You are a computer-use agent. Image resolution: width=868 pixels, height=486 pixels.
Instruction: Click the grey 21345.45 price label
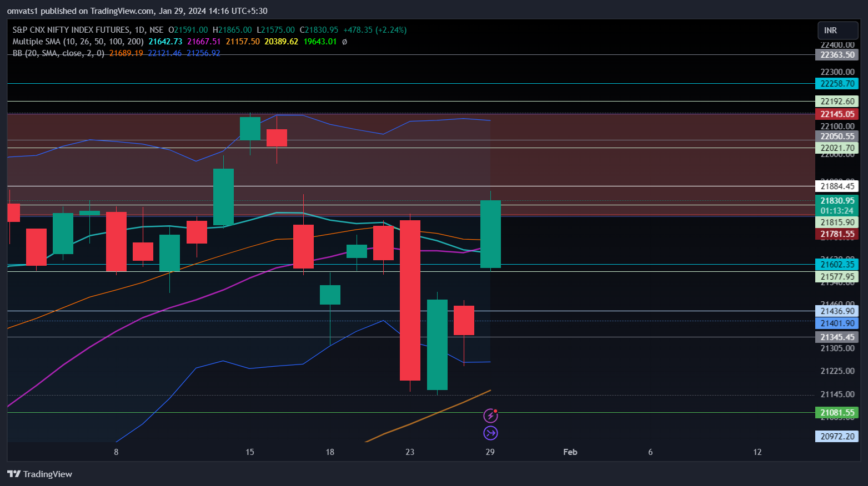pos(837,337)
